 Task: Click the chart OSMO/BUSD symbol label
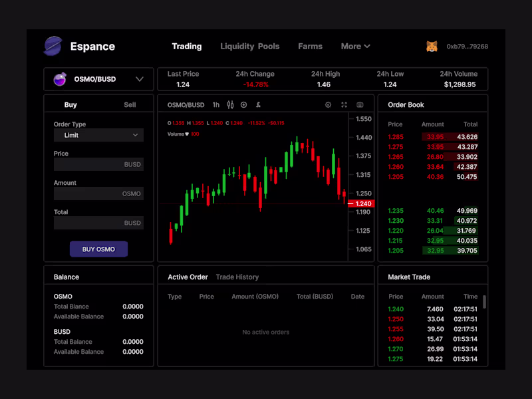186,105
